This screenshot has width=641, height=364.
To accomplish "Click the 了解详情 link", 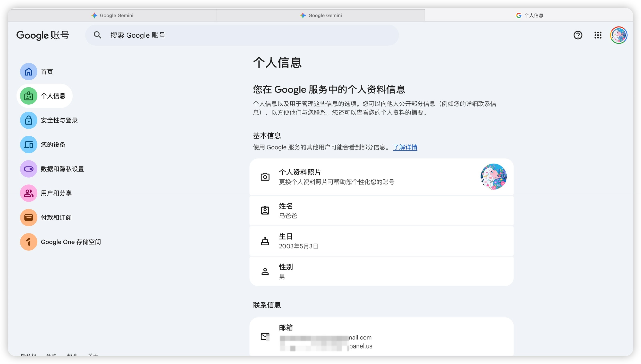I will 405,147.
